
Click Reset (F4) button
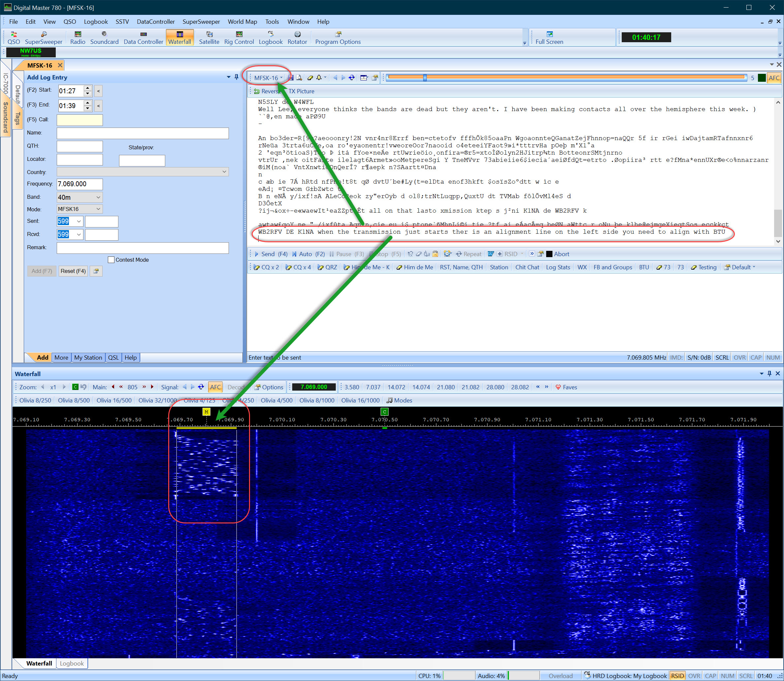(x=73, y=271)
